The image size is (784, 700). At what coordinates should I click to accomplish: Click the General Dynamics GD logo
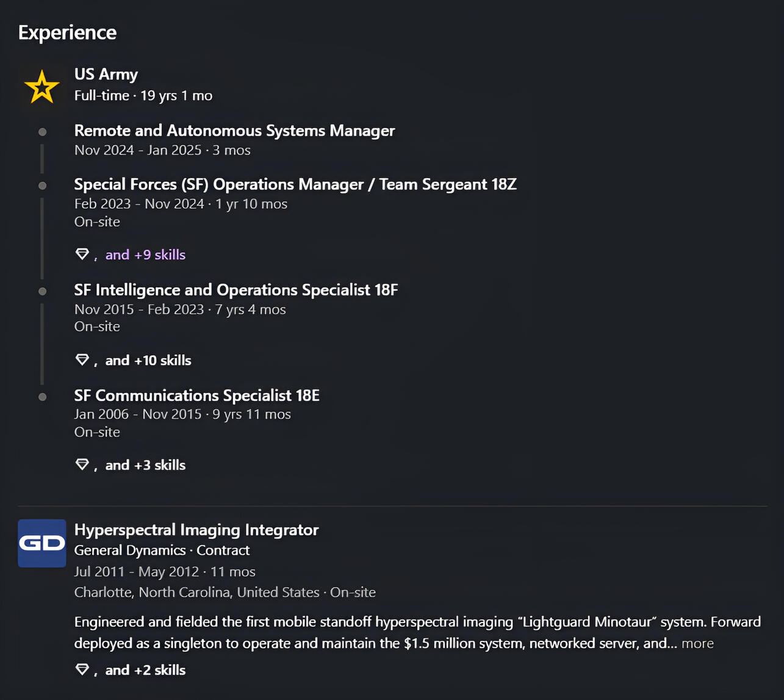pyautogui.click(x=41, y=543)
